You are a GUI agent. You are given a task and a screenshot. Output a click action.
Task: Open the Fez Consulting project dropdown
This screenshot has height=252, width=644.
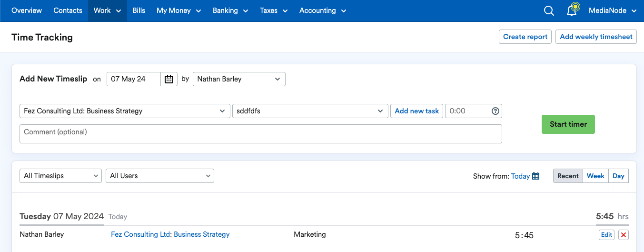125,111
